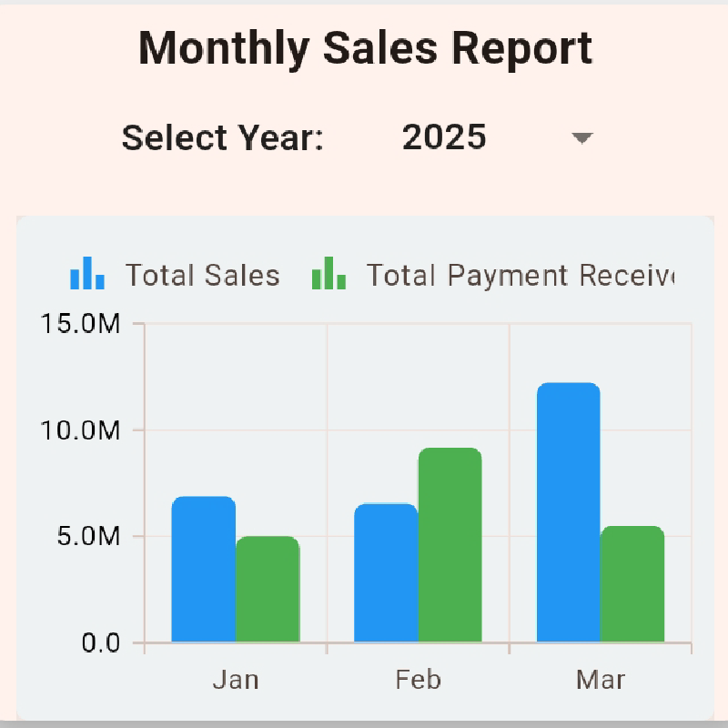Screen dimensions: 728x728
Task: Click the Jan axis label
Action: (236, 680)
